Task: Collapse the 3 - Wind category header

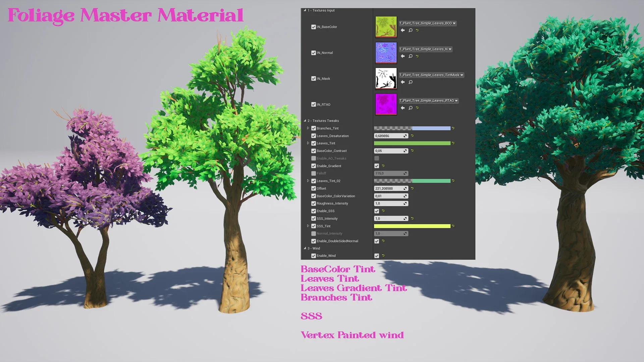Action: [305, 248]
